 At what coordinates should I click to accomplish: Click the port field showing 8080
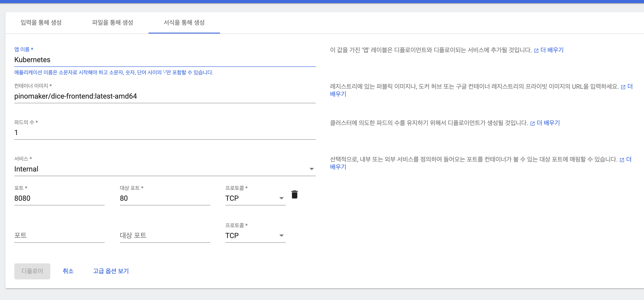(59, 198)
